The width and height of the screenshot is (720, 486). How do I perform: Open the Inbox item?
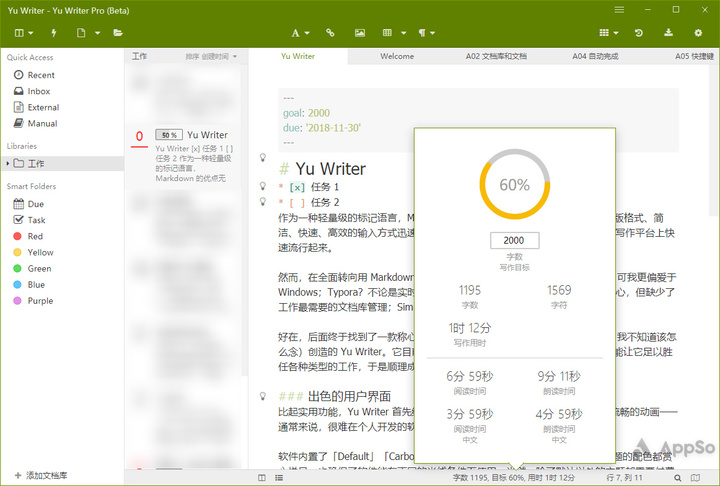tap(32, 91)
